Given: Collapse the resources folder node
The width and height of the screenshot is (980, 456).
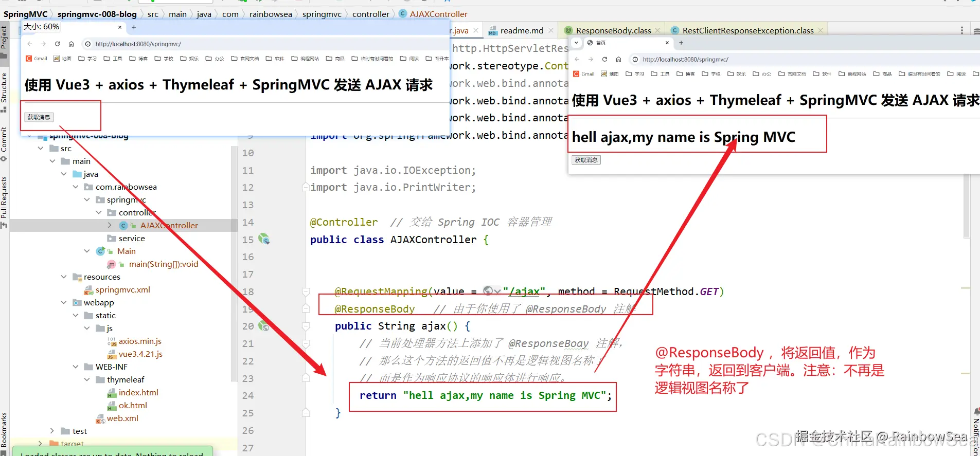Looking at the screenshot, I should [x=64, y=277].
